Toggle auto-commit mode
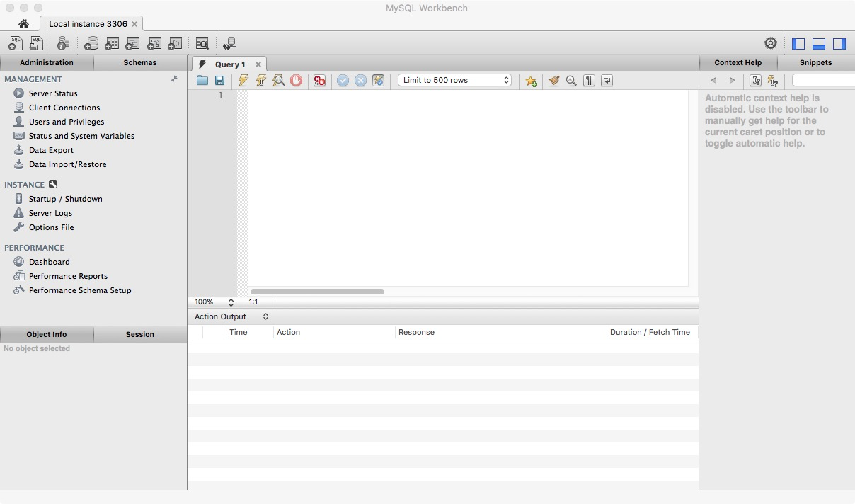The height and width of the screenshot is (504, 855). [x=379, y=81]
